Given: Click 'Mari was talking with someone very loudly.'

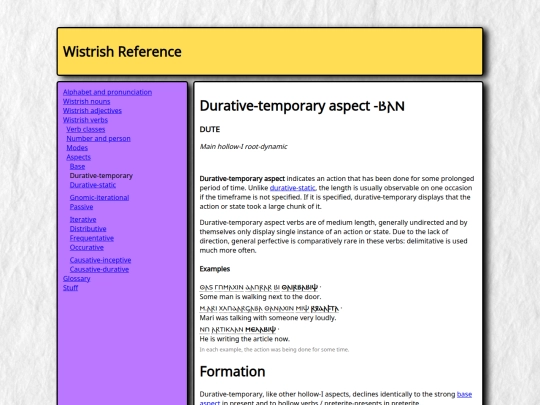Looking at the screenshot, I should point(268,318).
